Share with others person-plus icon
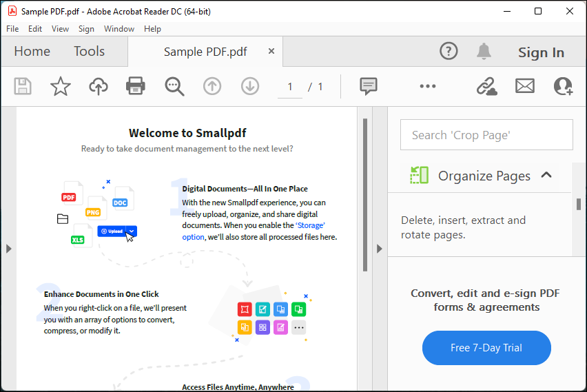The width and height of the screenshot is (587, 392). point(563,87)
